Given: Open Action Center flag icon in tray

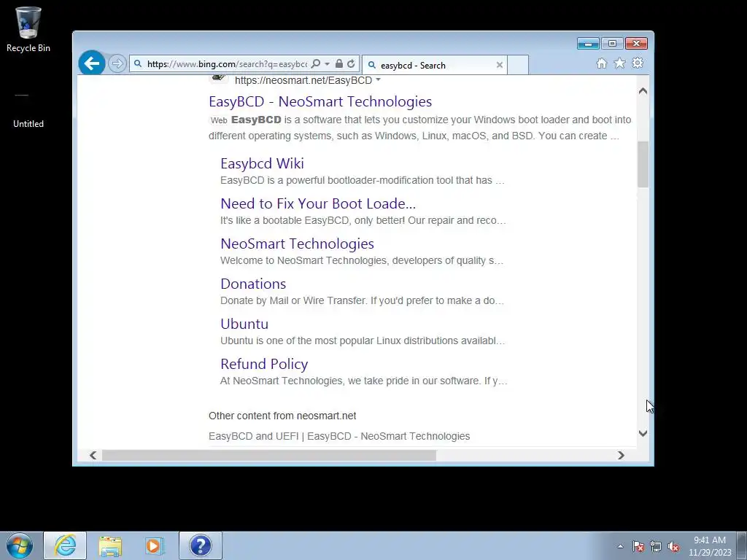Looking at the screenshot, I should [x=638, y=546].
